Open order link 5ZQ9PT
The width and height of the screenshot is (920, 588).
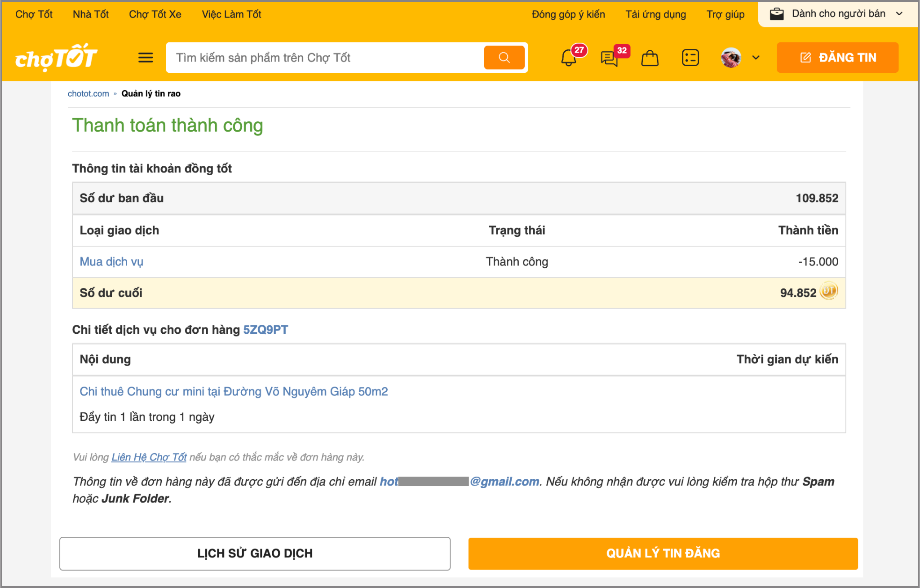tap(265, 330)
